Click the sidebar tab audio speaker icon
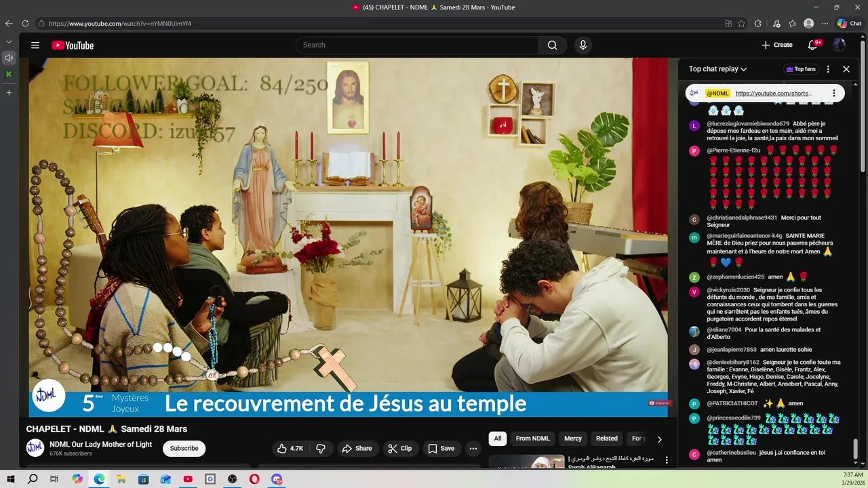The image size is (868, 488). tap(9, 58)
